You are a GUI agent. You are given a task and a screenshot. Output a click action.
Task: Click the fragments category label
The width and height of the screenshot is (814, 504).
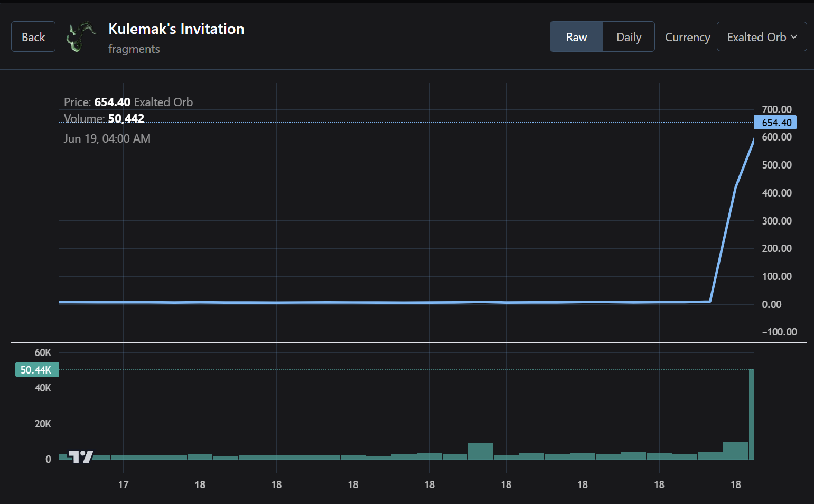tap(134, 49)
